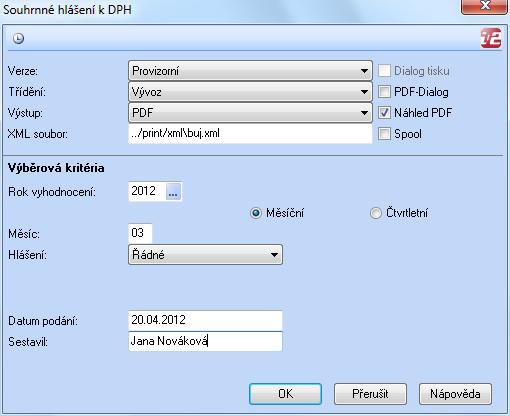
Task: Open help with the Nápověda button
Action: click(x=455, y=394)
